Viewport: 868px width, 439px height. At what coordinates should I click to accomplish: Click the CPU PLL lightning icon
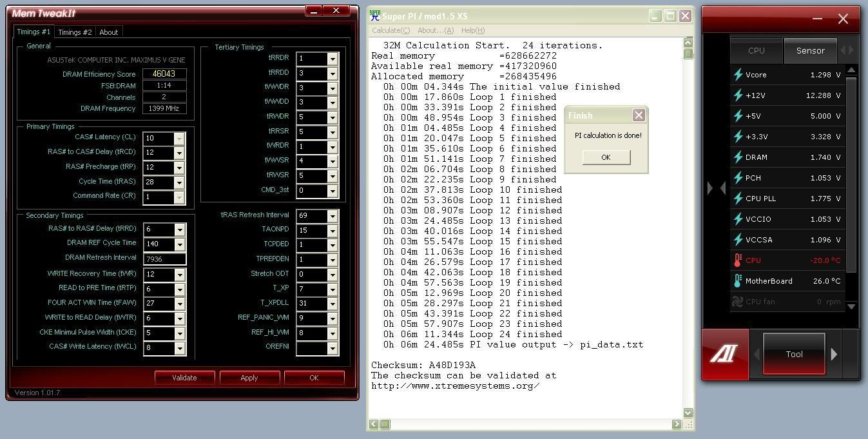738,199
